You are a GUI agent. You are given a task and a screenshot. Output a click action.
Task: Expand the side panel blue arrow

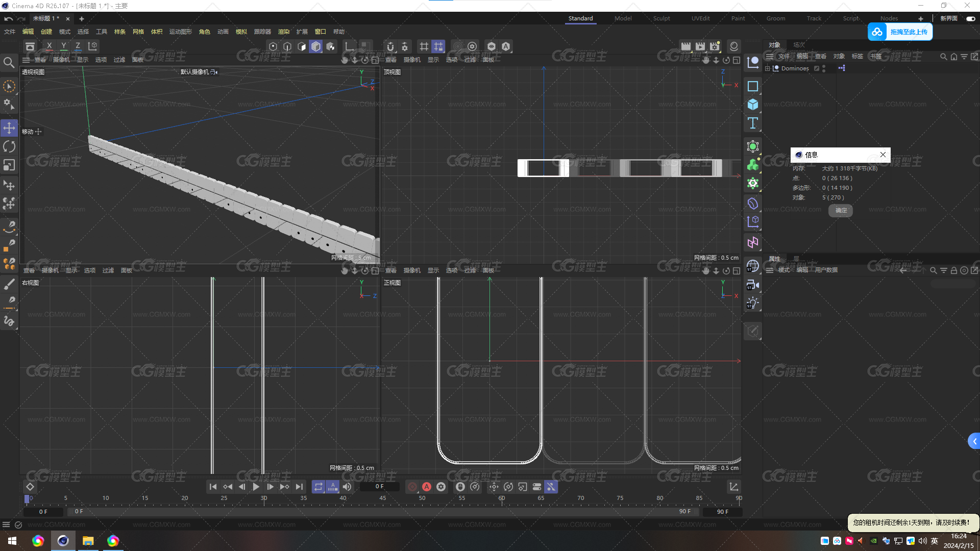coord(974,441)
